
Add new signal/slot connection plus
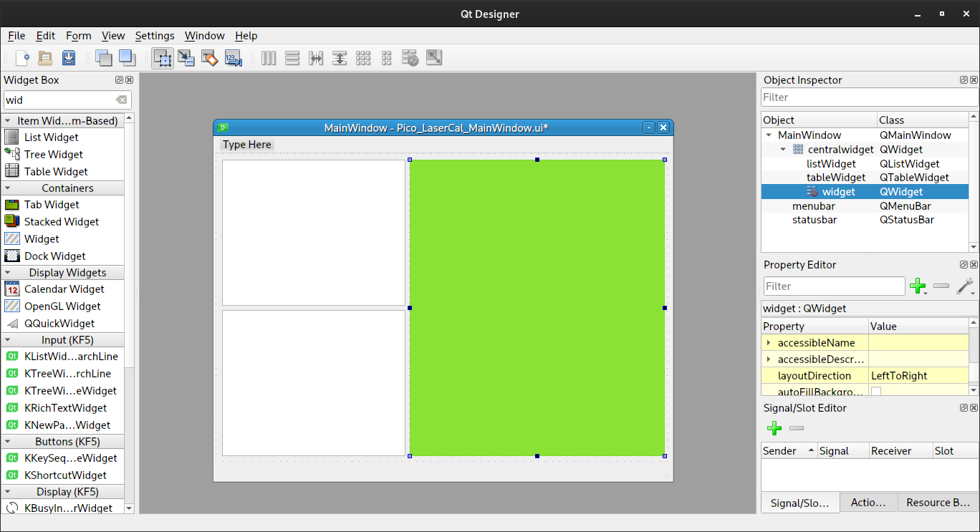(x=774, y=428)
